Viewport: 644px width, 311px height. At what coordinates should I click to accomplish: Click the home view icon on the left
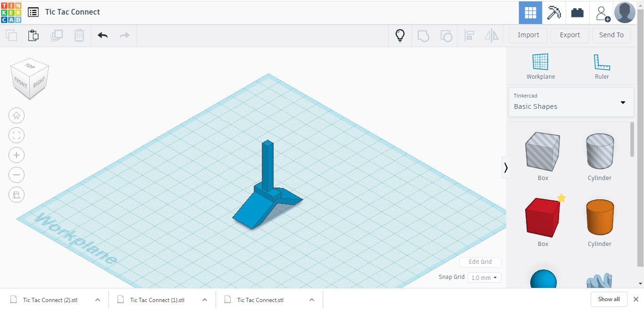17,115
